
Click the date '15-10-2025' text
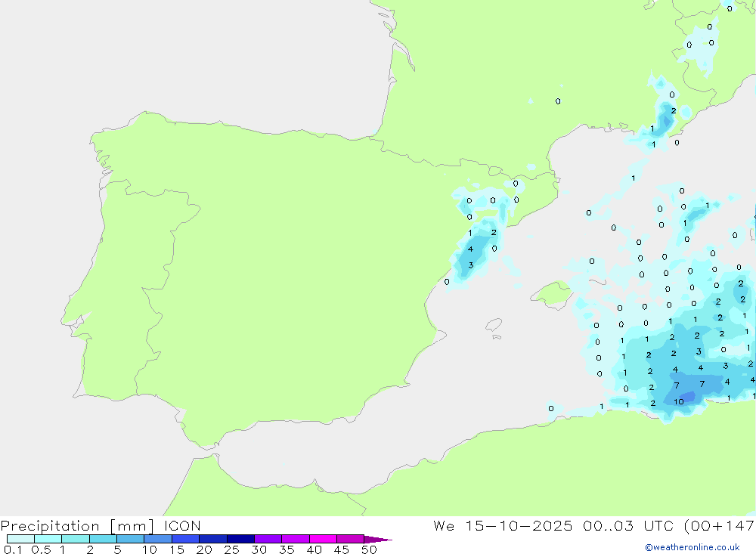tap(519, 526)
